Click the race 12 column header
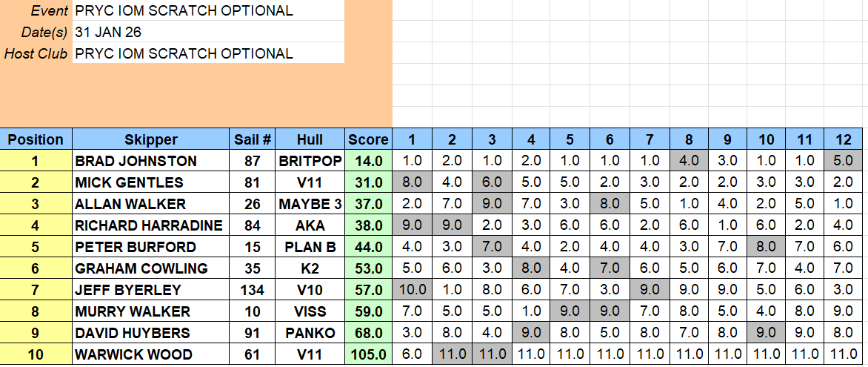The image size is (868, 367). point(844,139)
